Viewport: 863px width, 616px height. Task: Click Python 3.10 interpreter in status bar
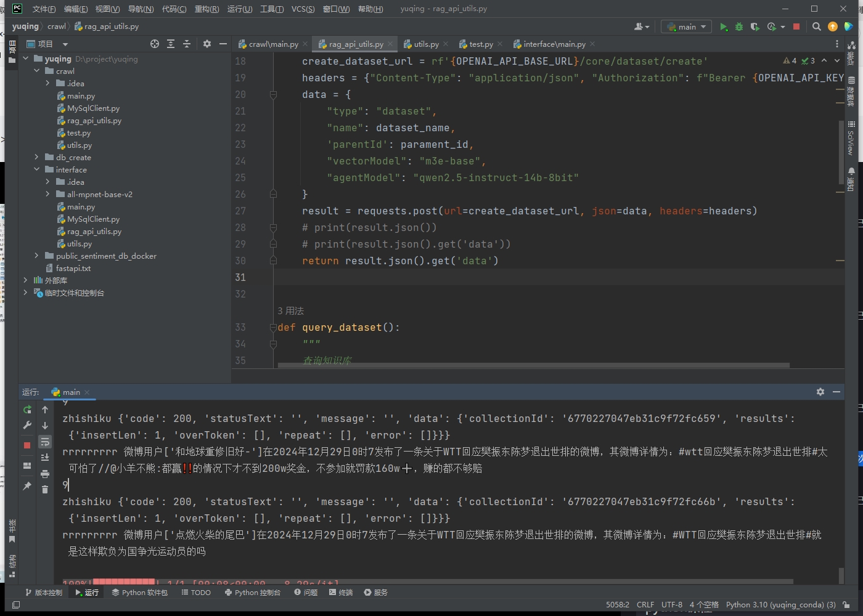pyautogui.click(x=780, y=604)
